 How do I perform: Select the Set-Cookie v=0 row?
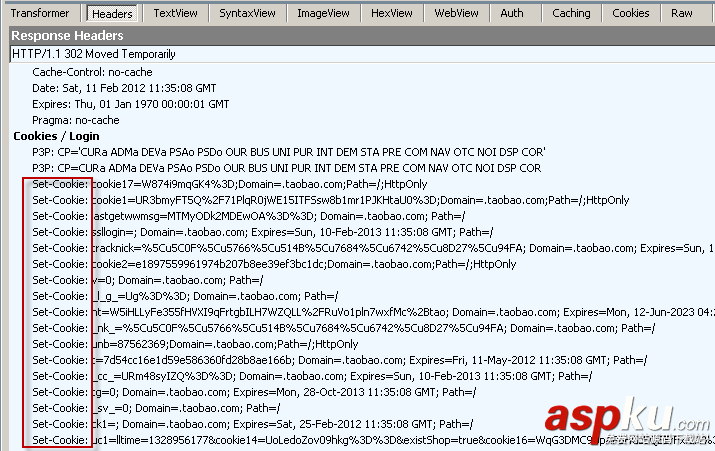point(148,280)
